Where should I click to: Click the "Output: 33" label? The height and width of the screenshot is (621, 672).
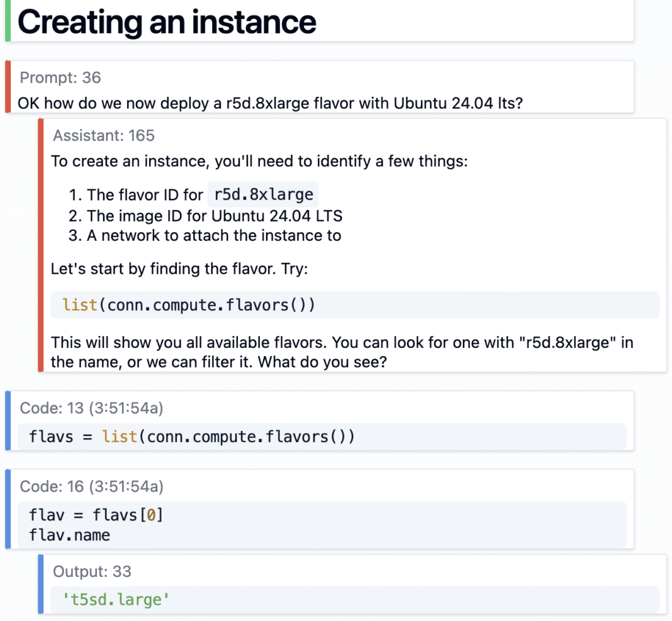(92, 571)
